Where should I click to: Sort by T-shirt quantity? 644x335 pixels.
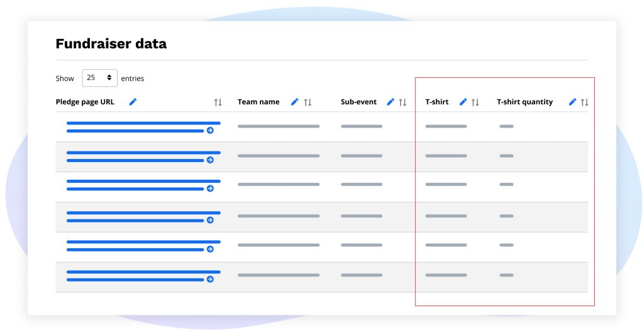(584, 102)
